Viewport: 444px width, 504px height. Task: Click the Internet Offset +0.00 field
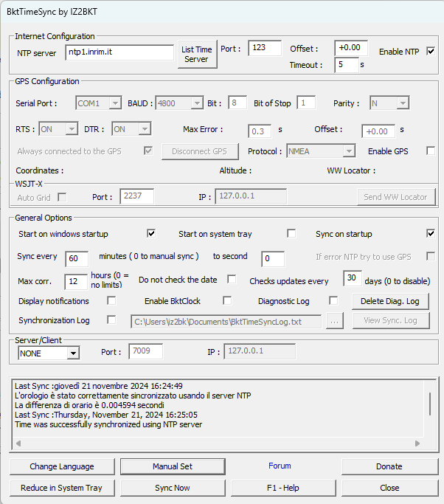[351, 48]
